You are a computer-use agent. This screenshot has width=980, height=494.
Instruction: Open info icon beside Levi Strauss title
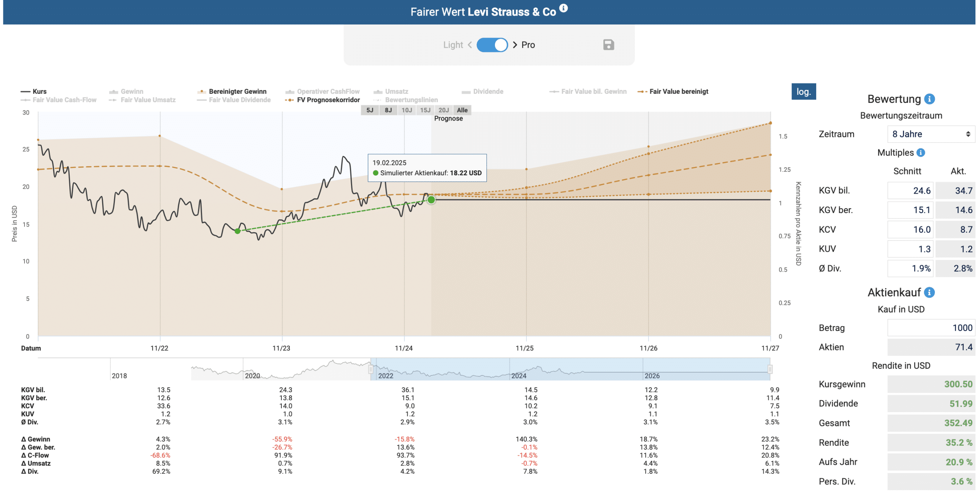[x=563, y=8]
